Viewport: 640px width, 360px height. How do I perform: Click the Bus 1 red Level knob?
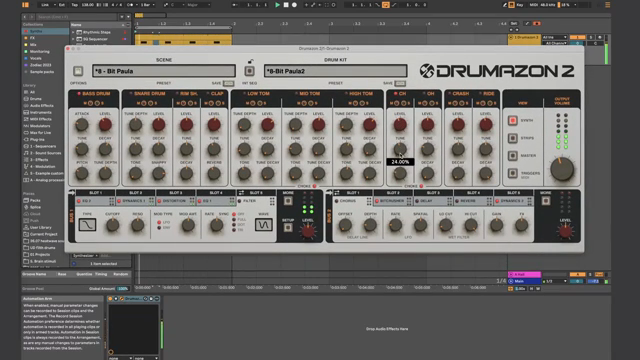pos(308,231)
